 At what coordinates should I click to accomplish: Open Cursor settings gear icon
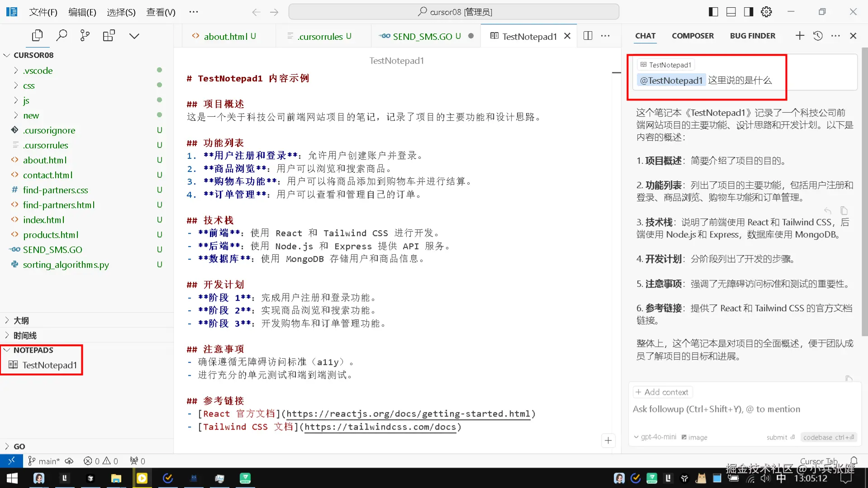click(x=766, y=12)
